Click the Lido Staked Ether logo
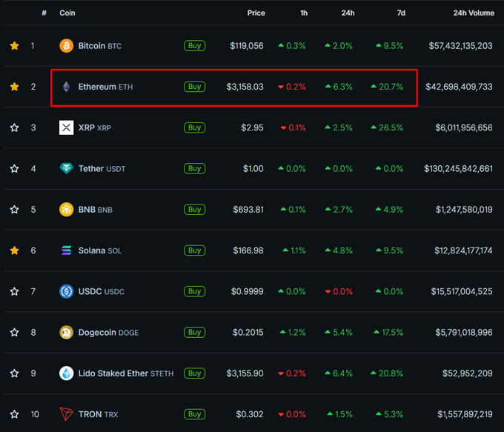Image resolution: width=504 pixels, height=432 pixels. coord(66,373)
